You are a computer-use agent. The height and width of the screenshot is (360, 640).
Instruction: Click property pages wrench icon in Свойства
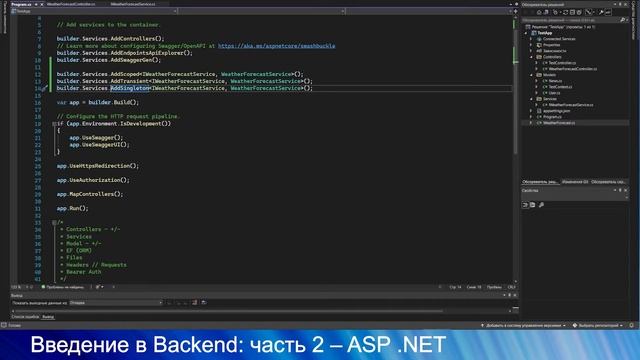(x=541, y=205)
